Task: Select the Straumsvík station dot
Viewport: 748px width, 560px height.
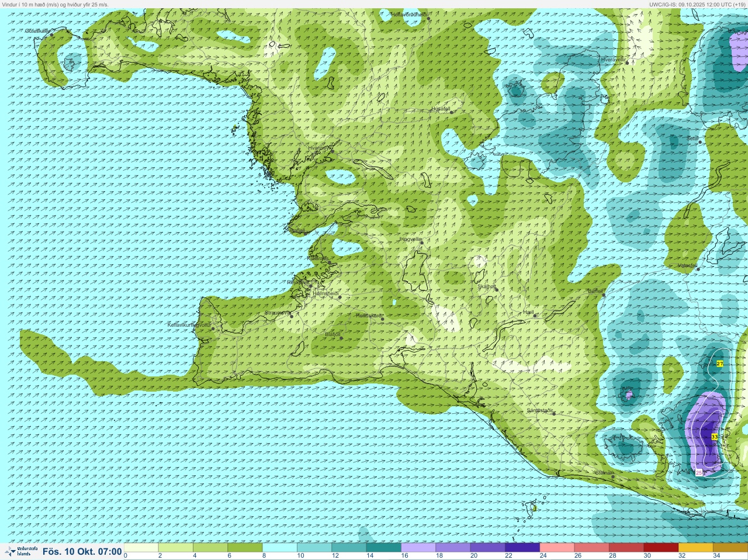Action: click(291, 316)
